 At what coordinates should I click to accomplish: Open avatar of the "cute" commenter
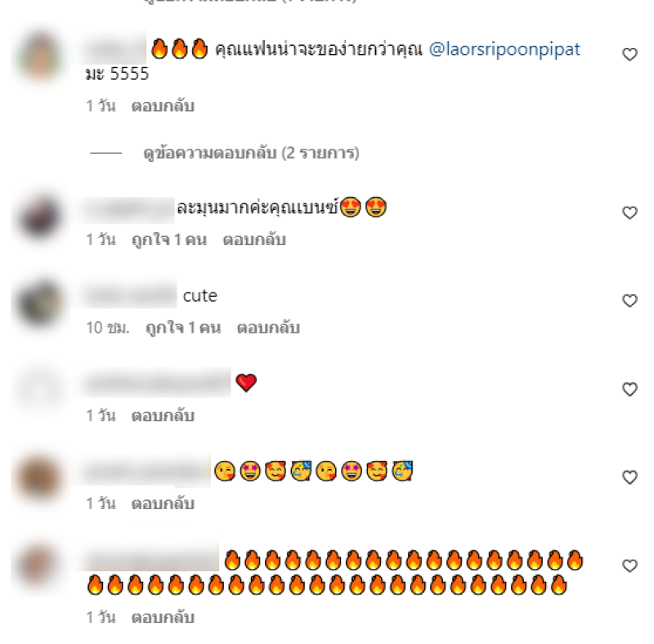(39, 303)
